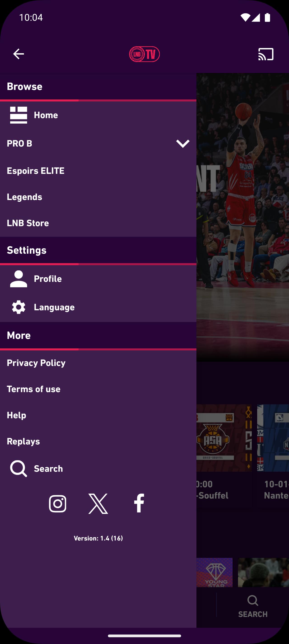Select the PRO B menu entry
The image size is (289, 644).
[98, 143]
